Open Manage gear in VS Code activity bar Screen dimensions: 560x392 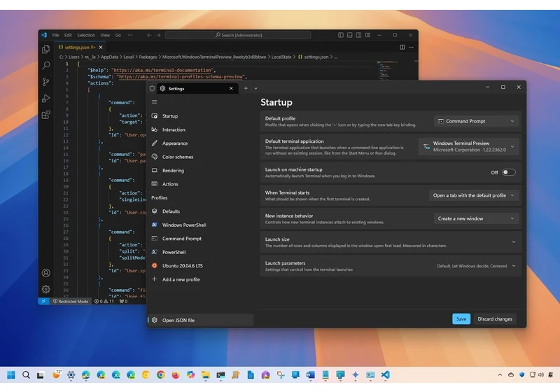pos(45,289)
